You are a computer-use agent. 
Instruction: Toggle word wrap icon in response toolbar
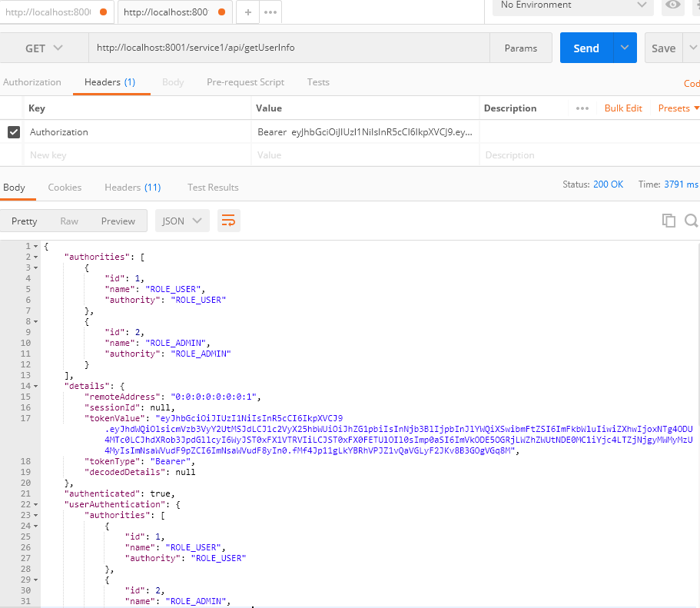pyautogui.click(x=228, y=221)
